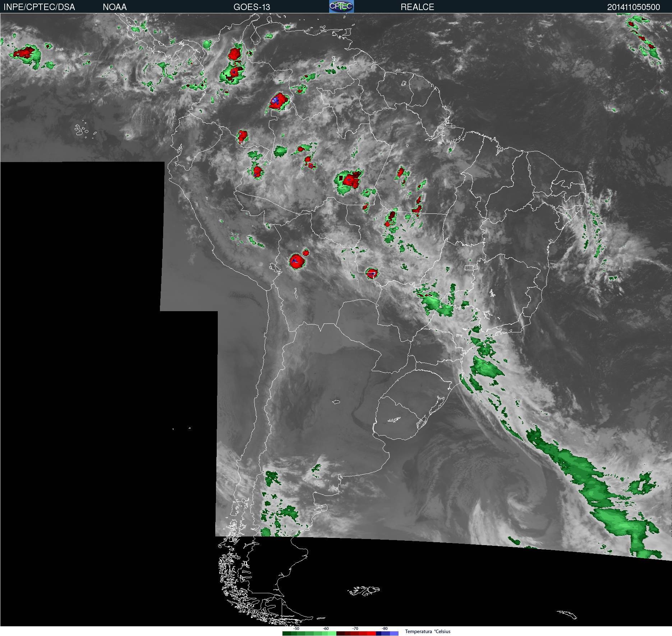Click the INPE/CPTEC/DSA header text
Screen dimensions: 672x636
click(x=39, y=7)
